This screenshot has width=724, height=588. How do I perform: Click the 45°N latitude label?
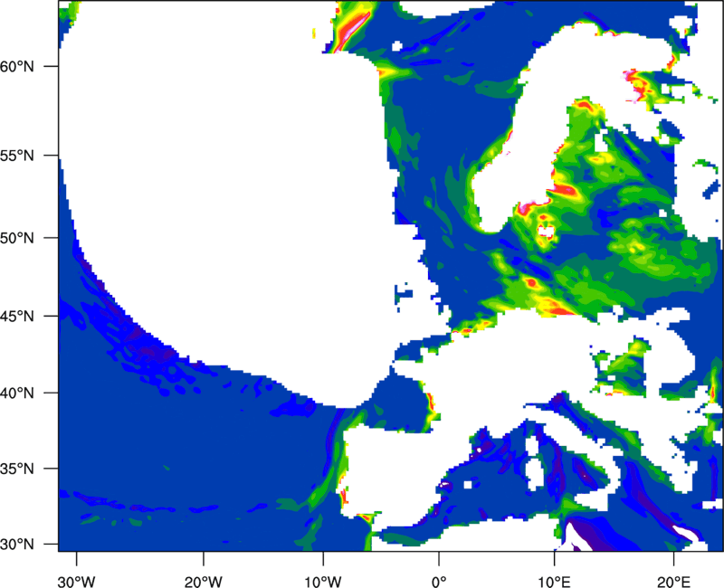tap(17, 316)
